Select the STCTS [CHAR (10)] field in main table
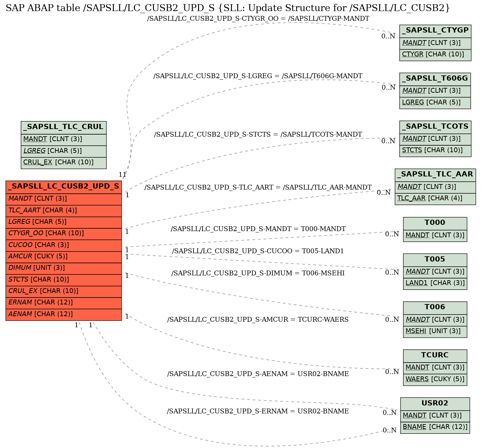Image resolution: width=481 pixels, height=448 pixels. [64, 280]
